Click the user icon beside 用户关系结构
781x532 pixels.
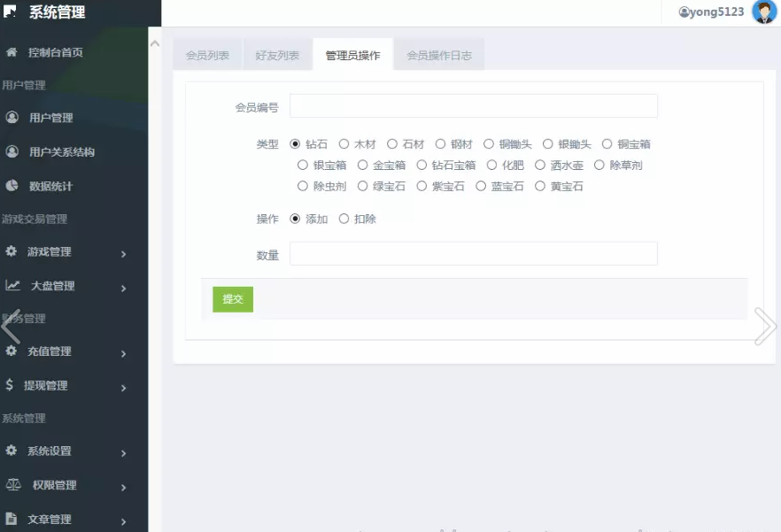coord(12,151)
